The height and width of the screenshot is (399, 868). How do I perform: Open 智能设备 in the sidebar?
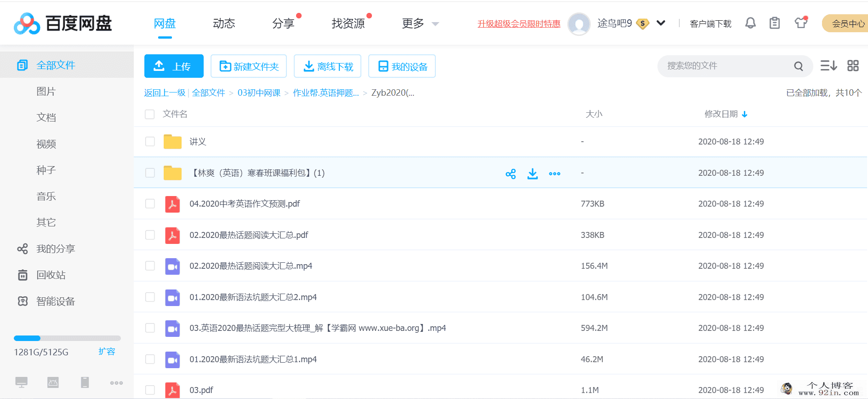[56, 301]
